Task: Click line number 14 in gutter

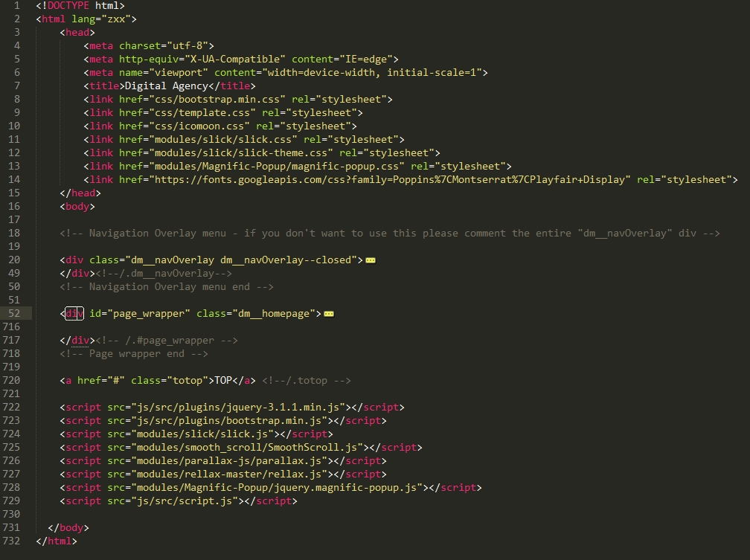Action: pos(14,179)
